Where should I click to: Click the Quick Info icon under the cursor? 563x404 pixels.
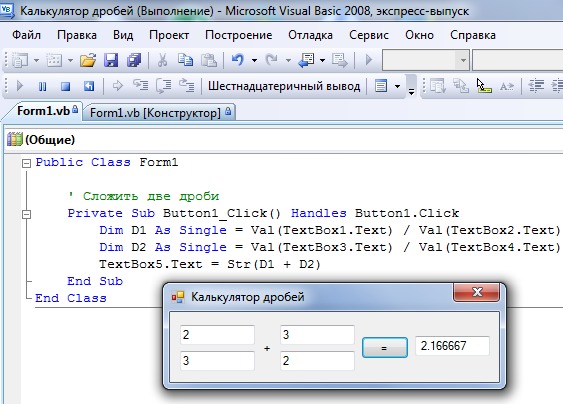click(x=484, y=86)
